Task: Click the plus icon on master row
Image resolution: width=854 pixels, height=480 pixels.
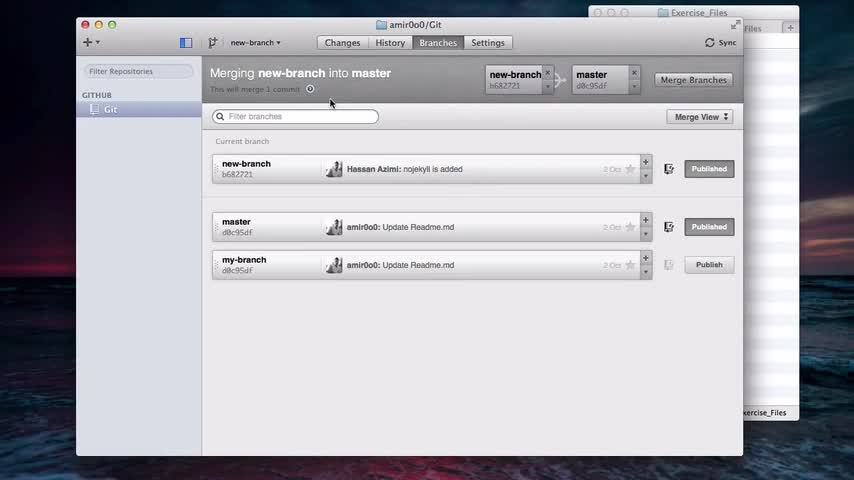Action: [x=645, y=220]
